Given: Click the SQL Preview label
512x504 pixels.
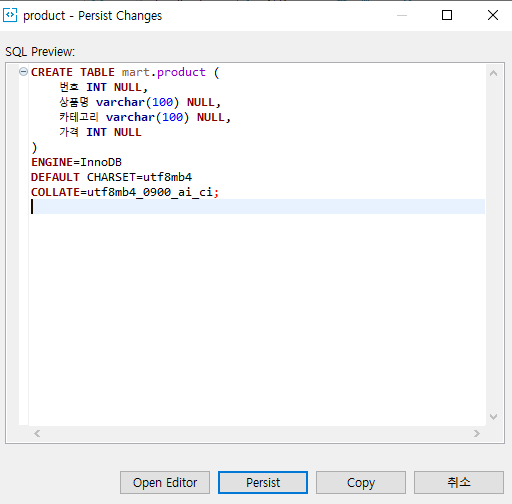Looking at the screenshot, I should coord(40,52).
